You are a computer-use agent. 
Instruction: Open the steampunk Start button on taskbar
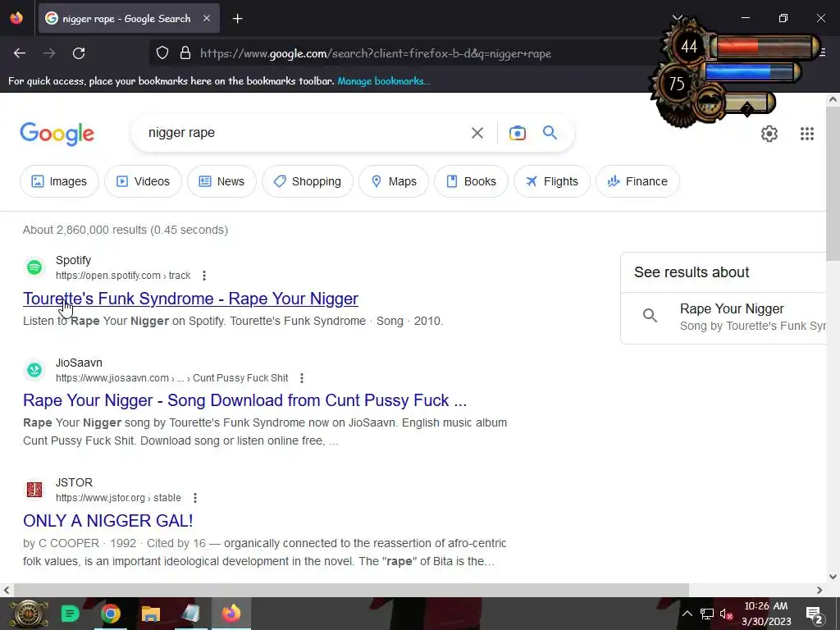click(28, 614)
